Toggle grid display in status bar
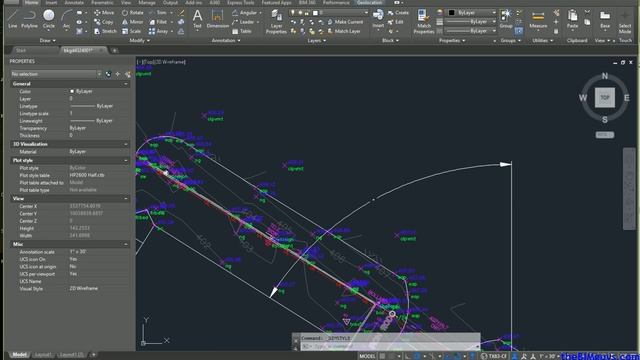 (382, 356)
